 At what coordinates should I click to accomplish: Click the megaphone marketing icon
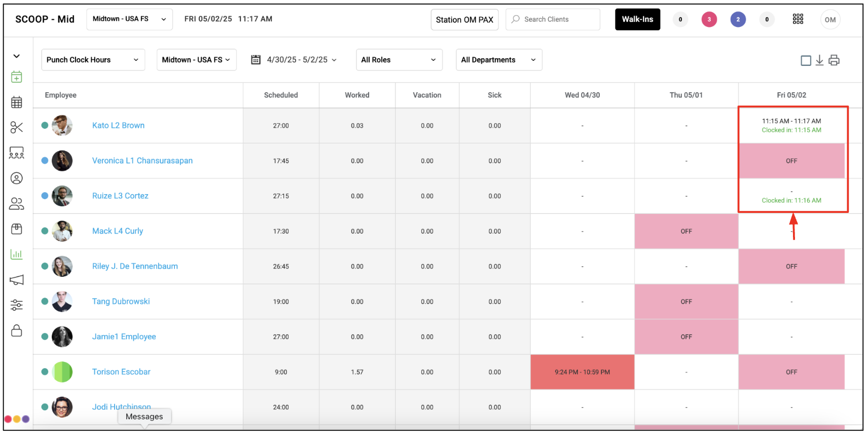17,280
